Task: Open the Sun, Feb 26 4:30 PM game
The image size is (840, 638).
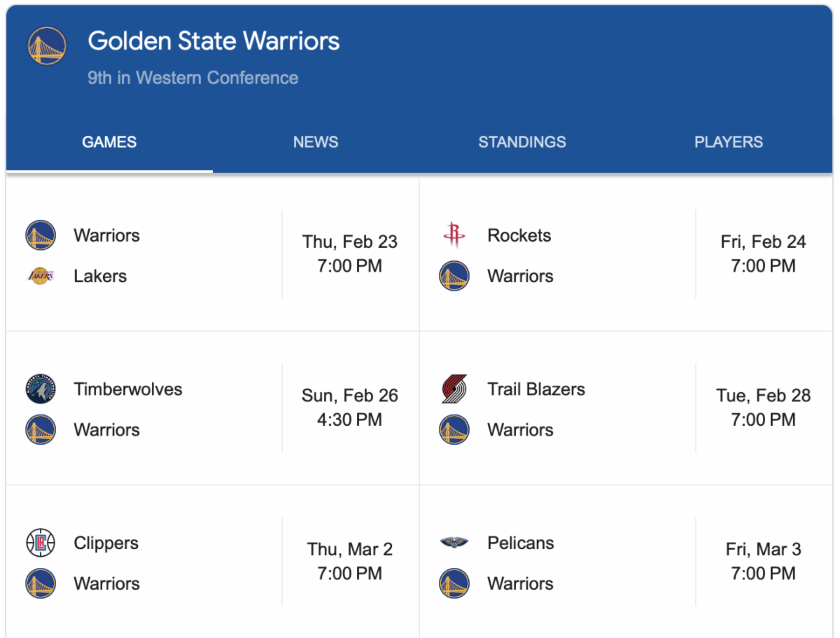Action: [350, 408]
